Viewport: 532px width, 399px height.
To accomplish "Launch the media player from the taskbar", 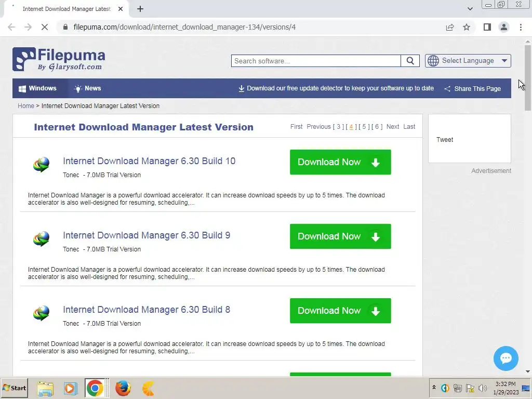I will point(70,388).
